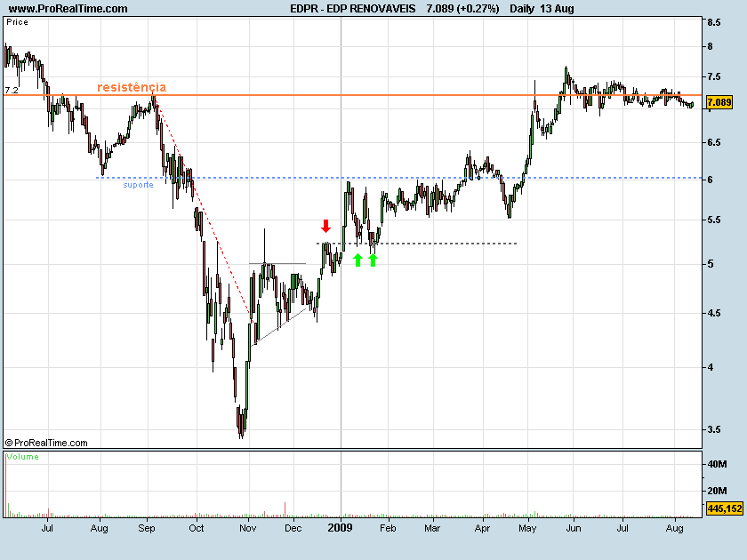The width and height of the screenshot is (747, 560).
Task: Click the Daily timeframe label
Action: pos(522,9)
